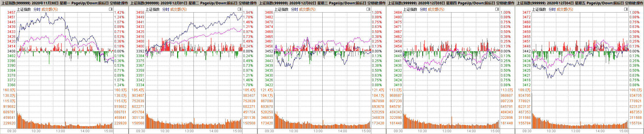The width and height of the screenshot is (644, 134).
Task: Click the 1.42% label in the 11月30日 chart
Action: (119, 13)
